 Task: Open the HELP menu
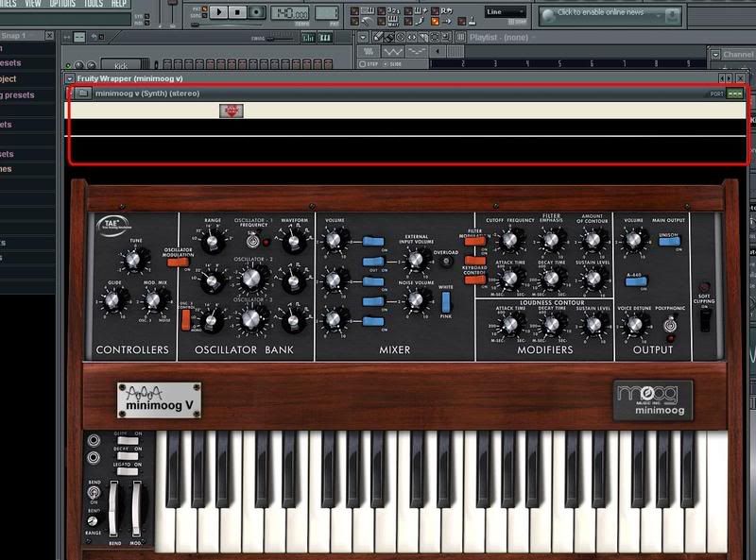119,4
